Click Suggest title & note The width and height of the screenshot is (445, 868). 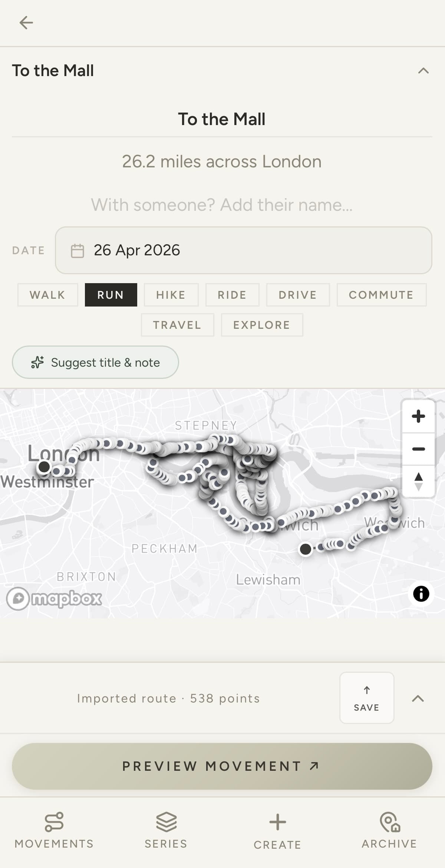(x=95, y=362)
